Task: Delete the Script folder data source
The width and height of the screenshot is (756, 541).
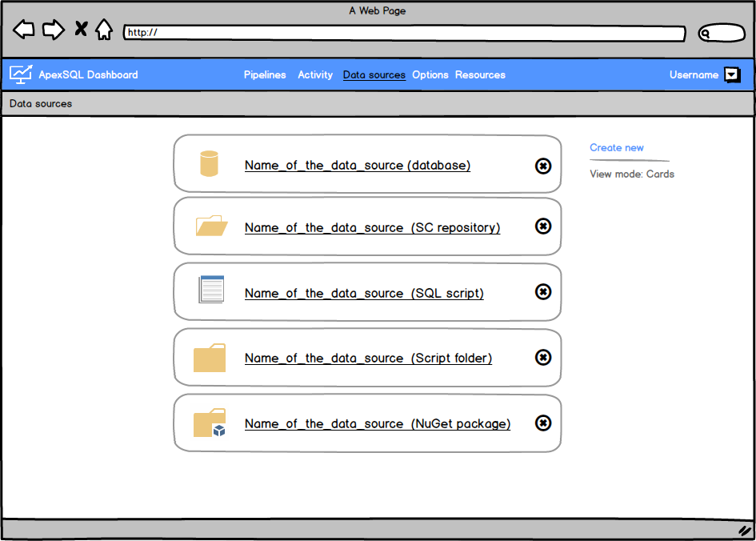Action: pyautogui.click(x=543, y=358)
